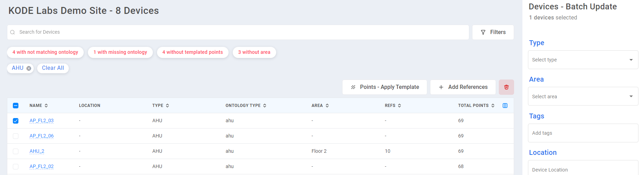Sort by Name column arrows

pos(46,106)
